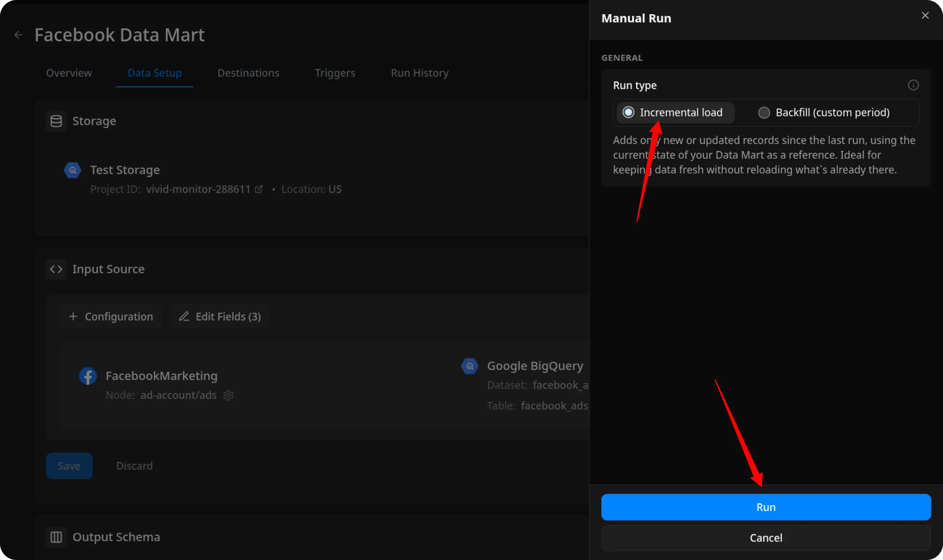Screen dimensions: 943x560
Task: Click Cancel in the Manual Run panel
Action: tap(765, 538)
